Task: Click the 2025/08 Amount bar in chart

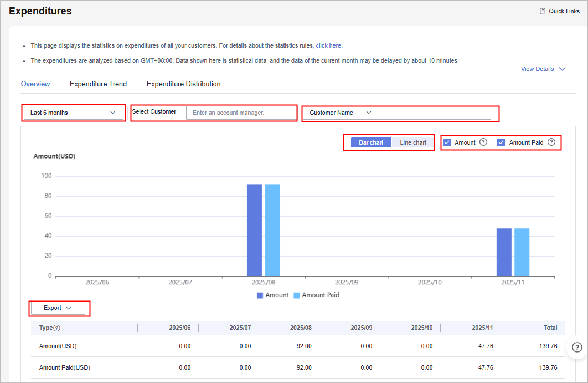Action: click(254, 229)
